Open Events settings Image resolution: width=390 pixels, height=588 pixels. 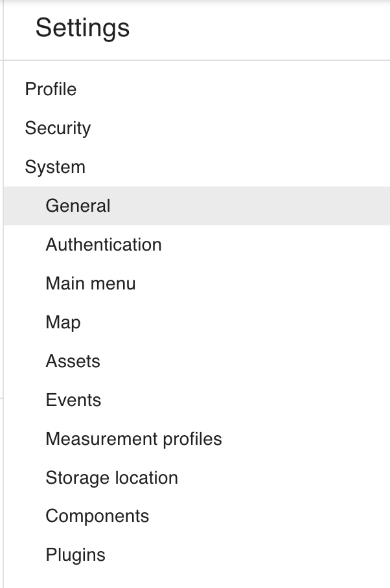point(73,400)
